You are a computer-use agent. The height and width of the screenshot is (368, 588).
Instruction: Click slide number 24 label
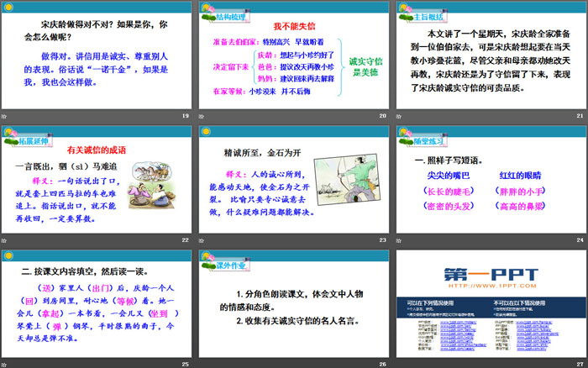click(x=580, y=240)
